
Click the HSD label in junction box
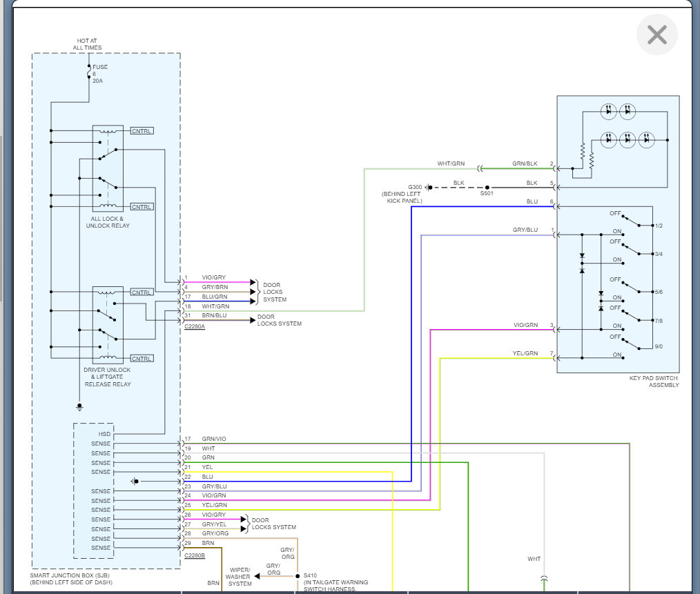point(104,434)
